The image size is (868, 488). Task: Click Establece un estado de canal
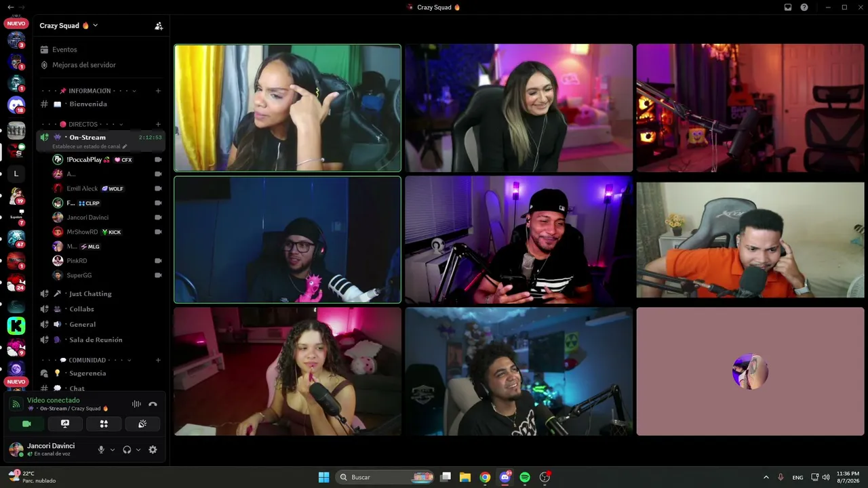coord(86,146)
